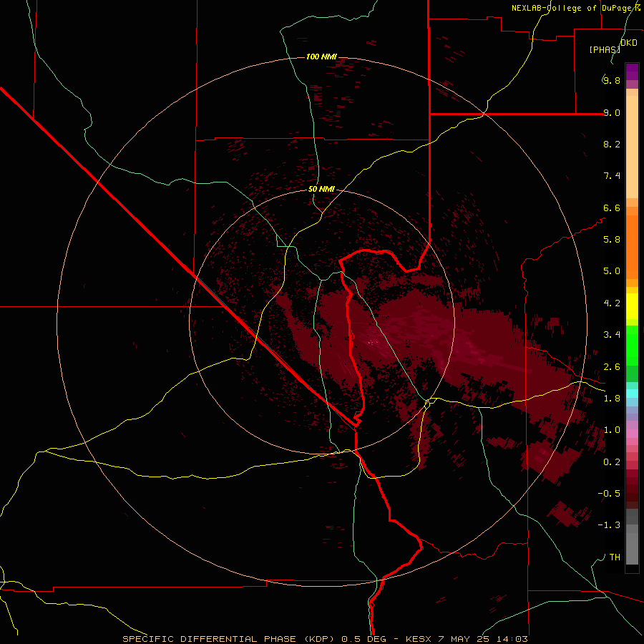Screen dimensions: 644x644
Task: Click the 50 NMI range ring label
Action: pos(321,189)
